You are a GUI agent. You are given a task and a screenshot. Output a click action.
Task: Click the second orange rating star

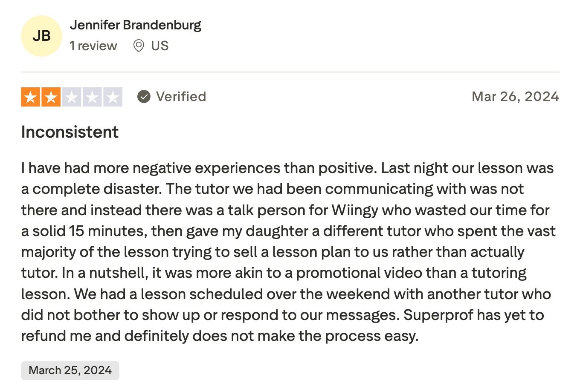point(51,97)
